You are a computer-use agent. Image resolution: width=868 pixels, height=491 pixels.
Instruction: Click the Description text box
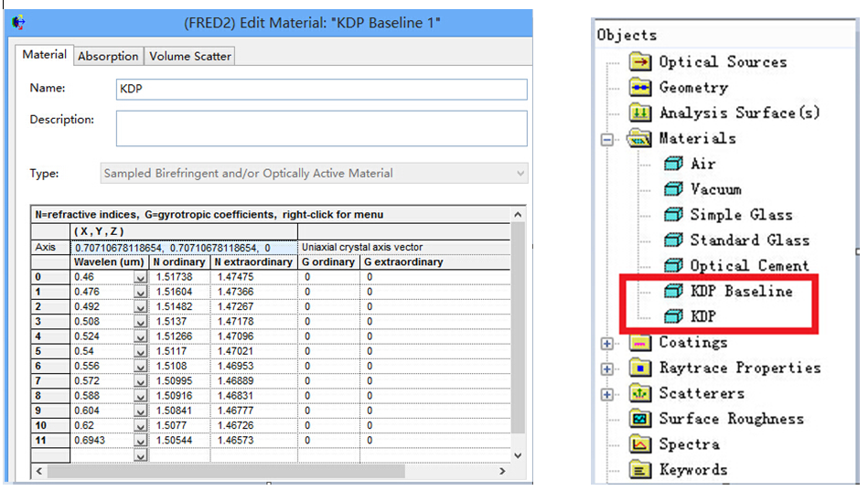(x=321, y=128)
